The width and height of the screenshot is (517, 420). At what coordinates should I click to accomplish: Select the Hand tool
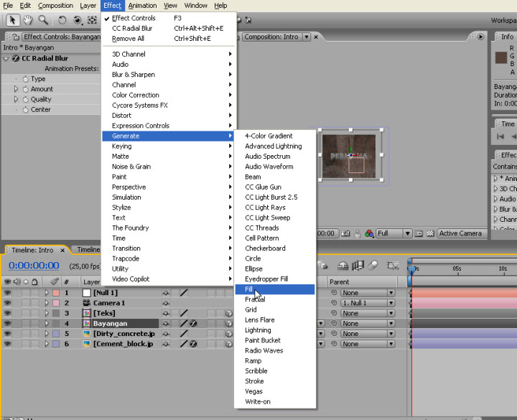(x=28, y=20)
